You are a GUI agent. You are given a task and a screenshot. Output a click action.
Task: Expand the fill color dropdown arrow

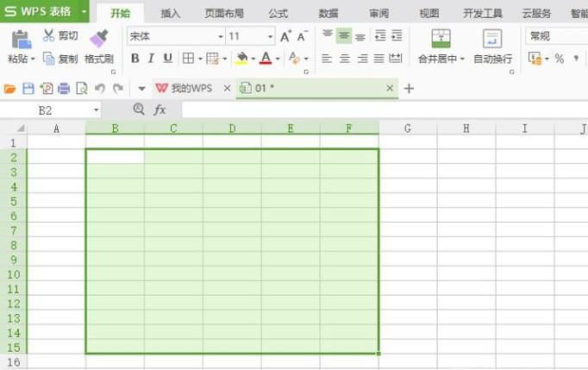coord(253,59)
